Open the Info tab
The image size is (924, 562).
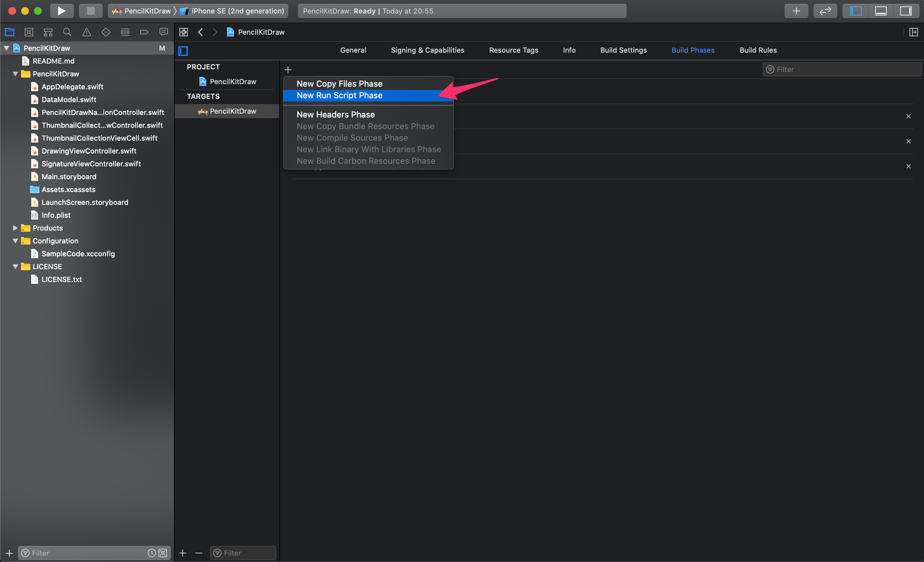(x=569, y=50)
